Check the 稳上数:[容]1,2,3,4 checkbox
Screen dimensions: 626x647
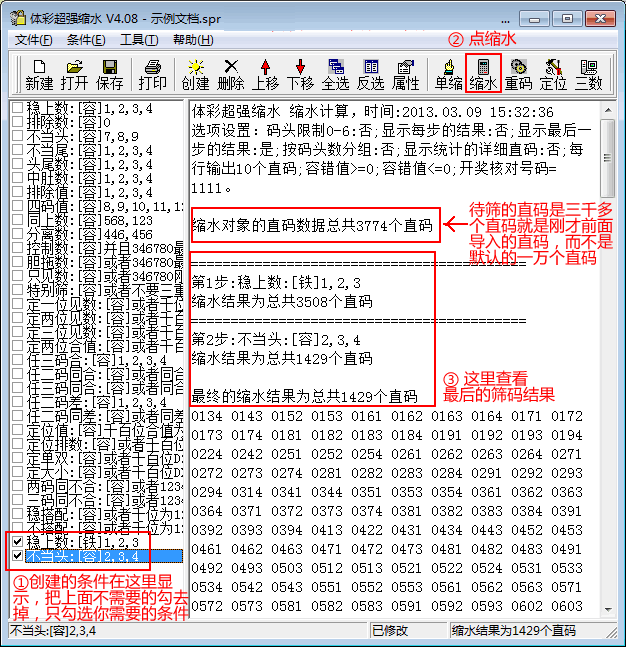click(17, 108)
